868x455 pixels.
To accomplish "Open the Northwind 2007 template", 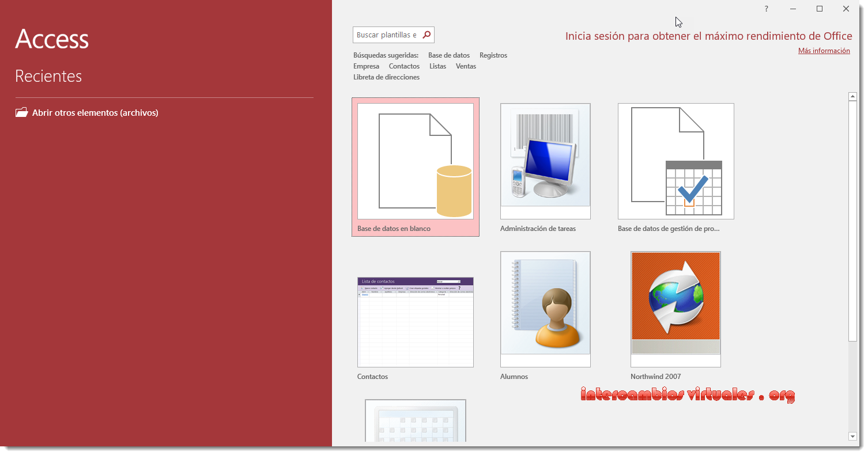I will tap(675, 309).
